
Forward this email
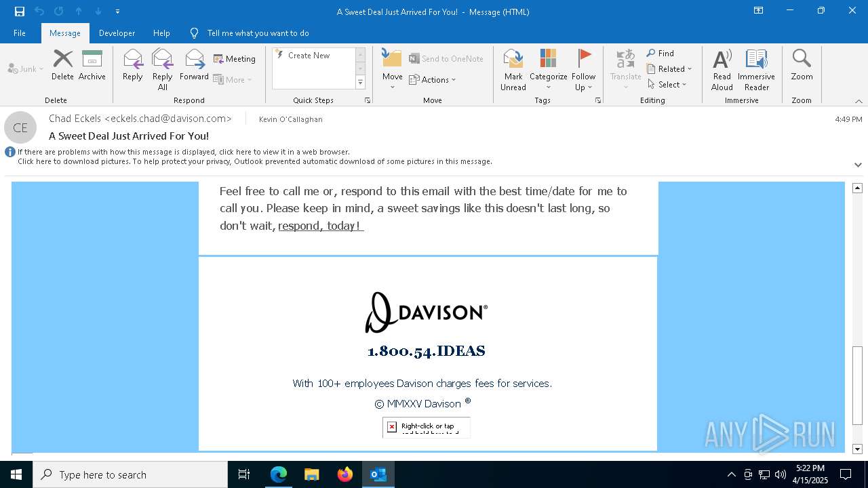pyautogui.click(x=195, y=65)
